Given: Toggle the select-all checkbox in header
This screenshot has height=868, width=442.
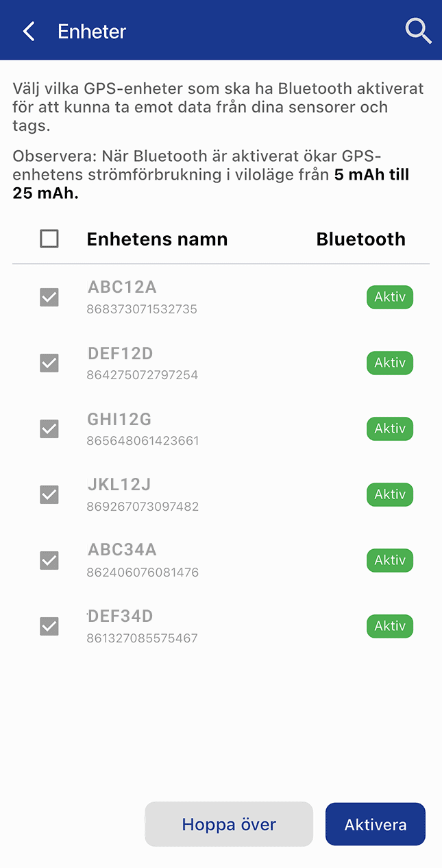Looking at the screenshot, I should (49, 239).
